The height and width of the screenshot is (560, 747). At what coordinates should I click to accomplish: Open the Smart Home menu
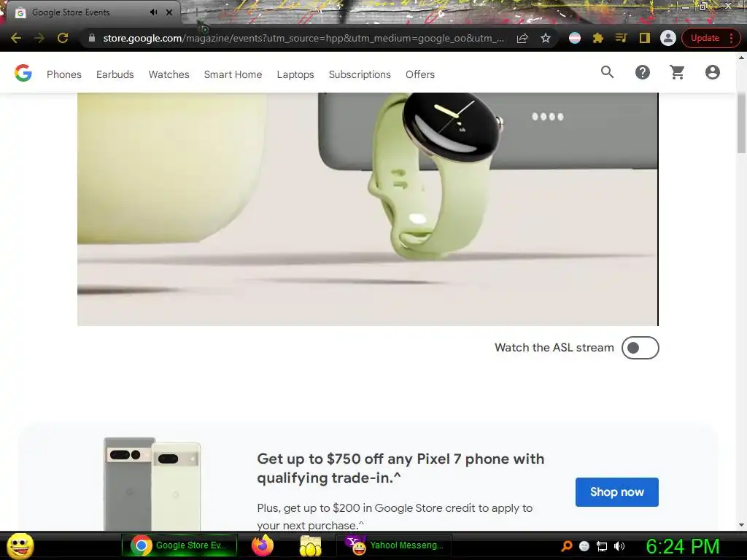(233, 74)
